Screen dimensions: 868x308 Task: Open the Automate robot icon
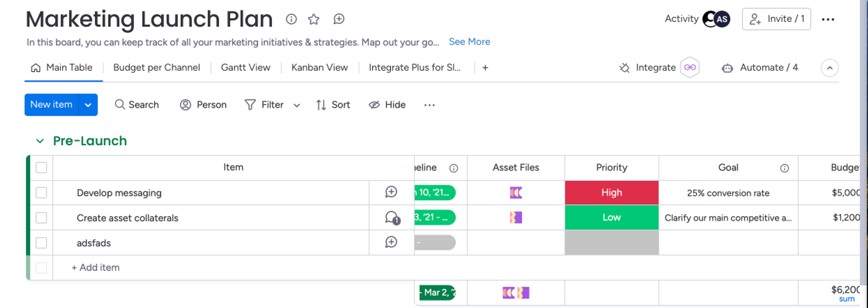pos(727,68)
